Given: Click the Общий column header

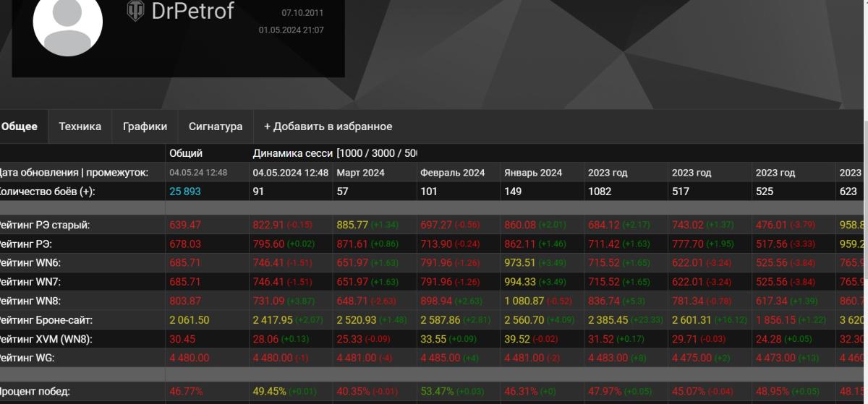Looking at the screenshot, I should (x=186, y=153).
